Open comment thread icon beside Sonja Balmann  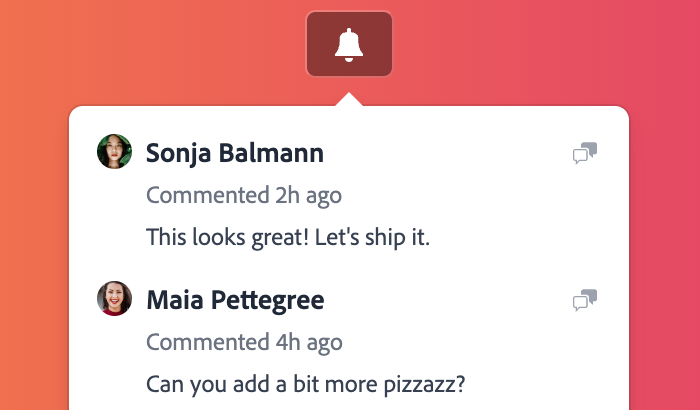coord(585,153)
